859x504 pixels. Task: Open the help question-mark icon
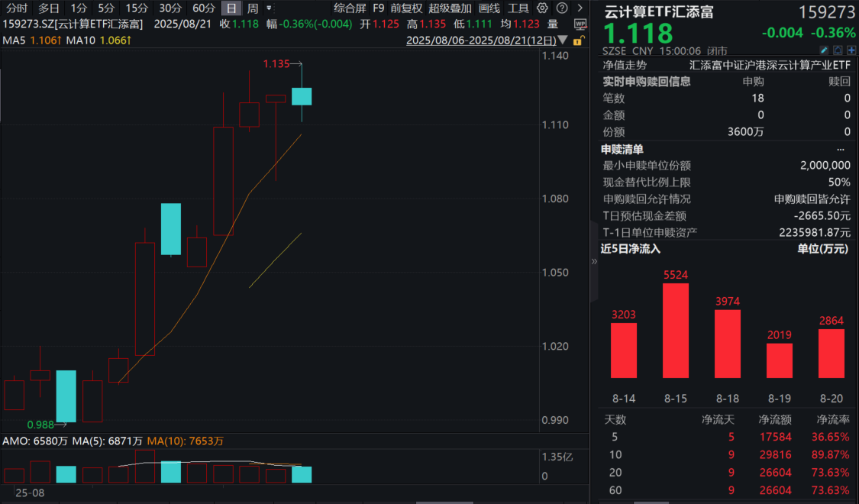point(562,8)
